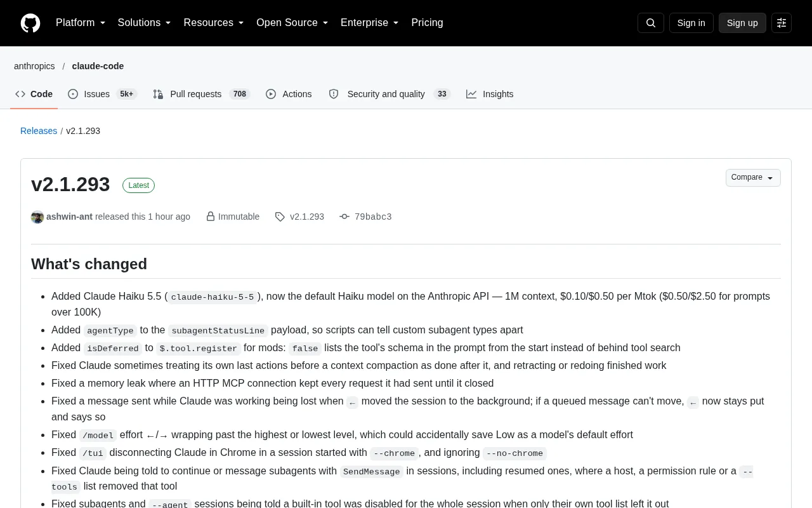This screenshot has width=812, height=508.
Task: Click the Immutable label
Action: point(239,217)
